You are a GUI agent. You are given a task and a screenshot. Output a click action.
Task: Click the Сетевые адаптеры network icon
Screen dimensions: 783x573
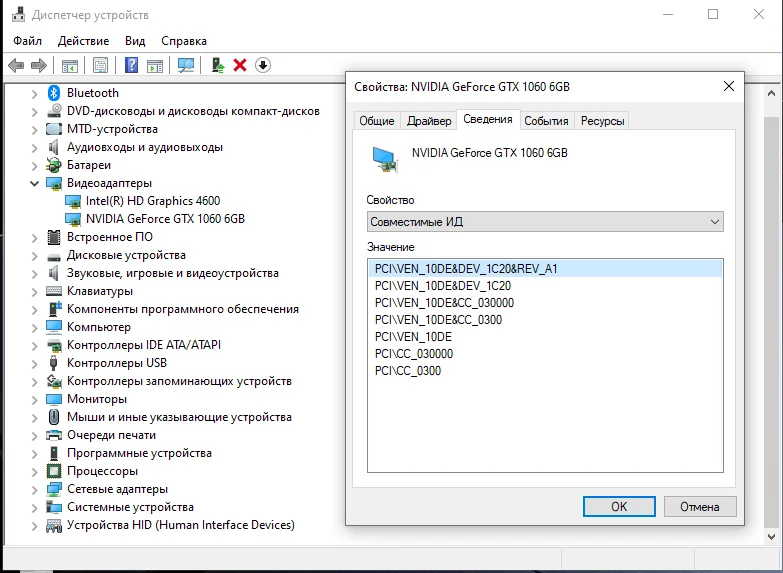(x=54, y=489)
